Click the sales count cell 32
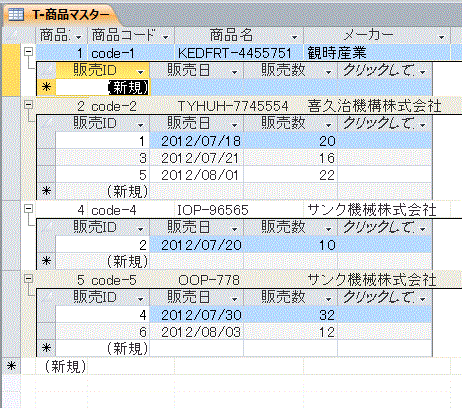Image resolution: width=462 pixels, height=408 pixels. click(290, 315)
